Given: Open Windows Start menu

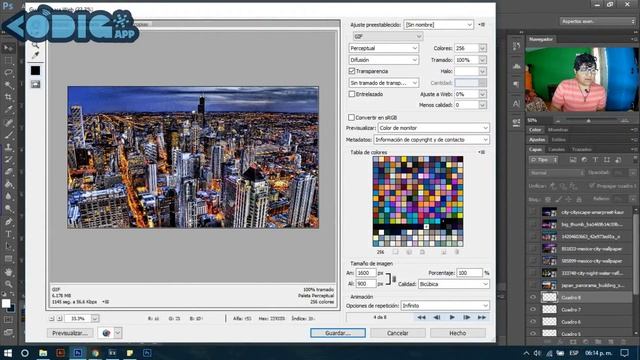Looking at the screenshot, I should pos(8,353).
